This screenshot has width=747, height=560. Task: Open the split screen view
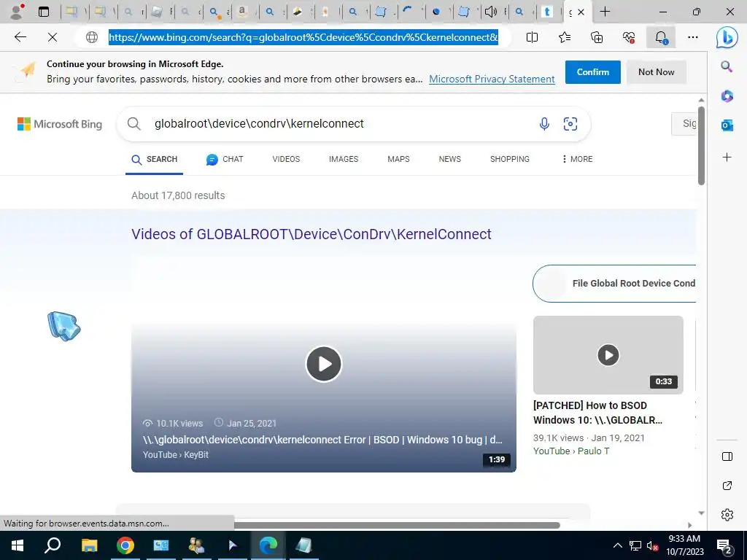pos(532,37)
